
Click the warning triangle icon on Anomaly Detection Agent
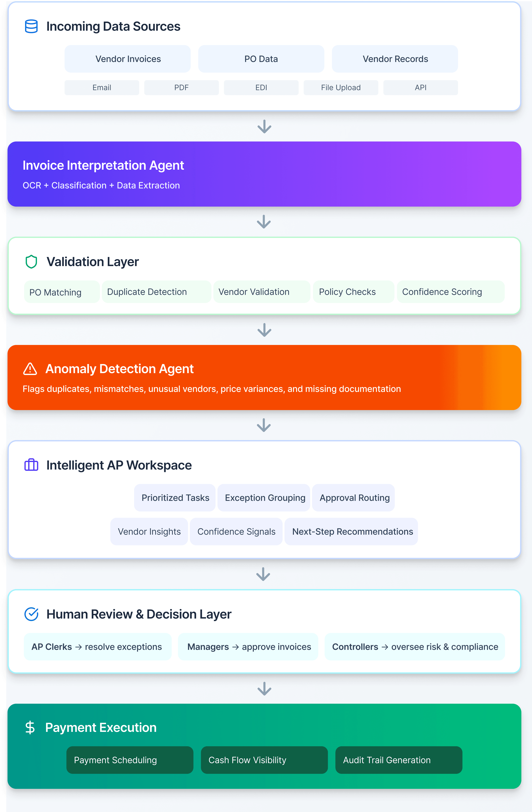tap(30, 369)
